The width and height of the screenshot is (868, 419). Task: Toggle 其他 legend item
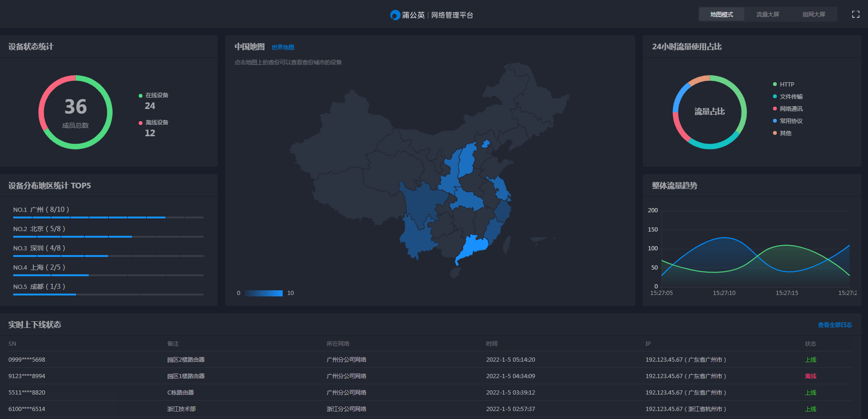click(x=782, y=133)
